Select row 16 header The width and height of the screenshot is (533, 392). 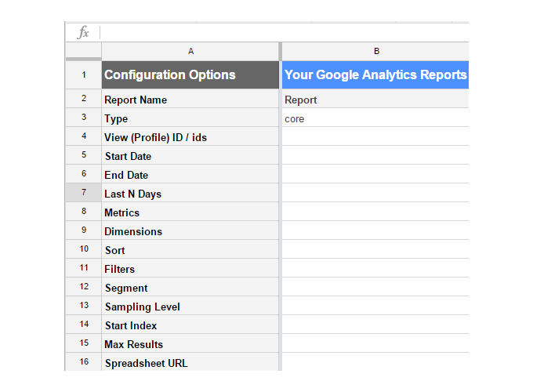click(83, 361)
